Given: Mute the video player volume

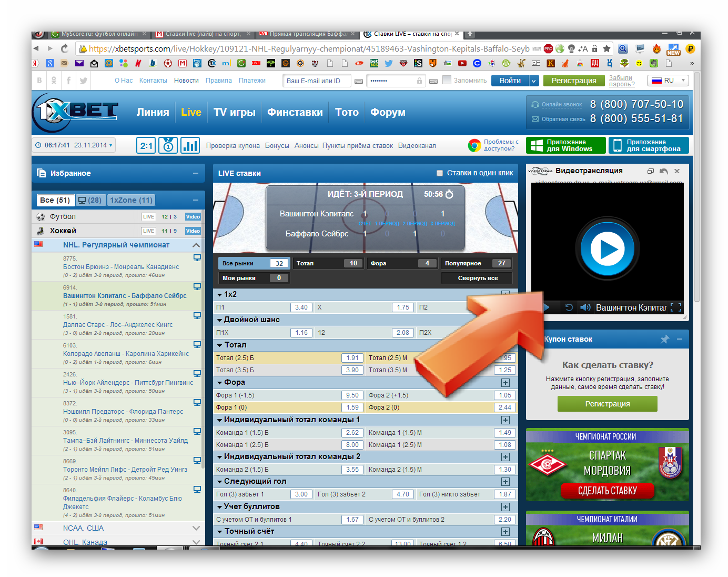Looking at the screenshot, I should (x=585, y=307).
